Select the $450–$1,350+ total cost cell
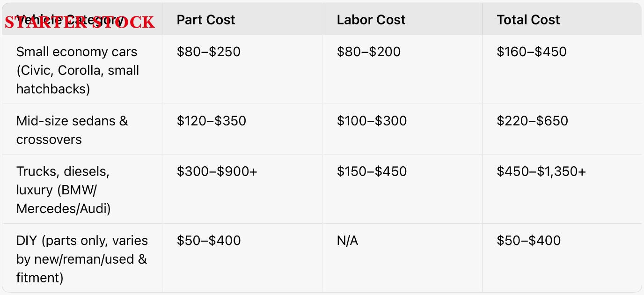This screenshot has width=644, height=295. point(541,171)
